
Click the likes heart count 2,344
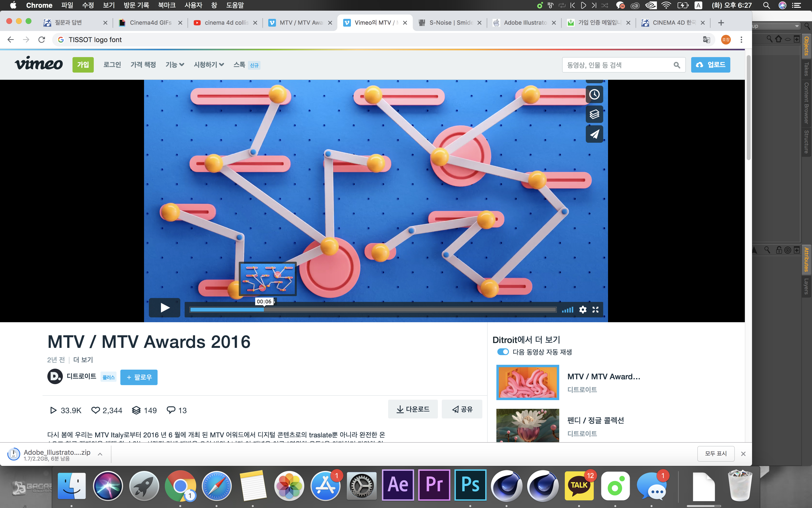107,410
